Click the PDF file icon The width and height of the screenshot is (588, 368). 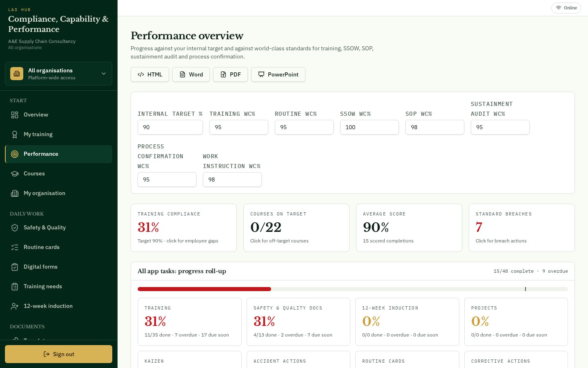pos(223,74)
